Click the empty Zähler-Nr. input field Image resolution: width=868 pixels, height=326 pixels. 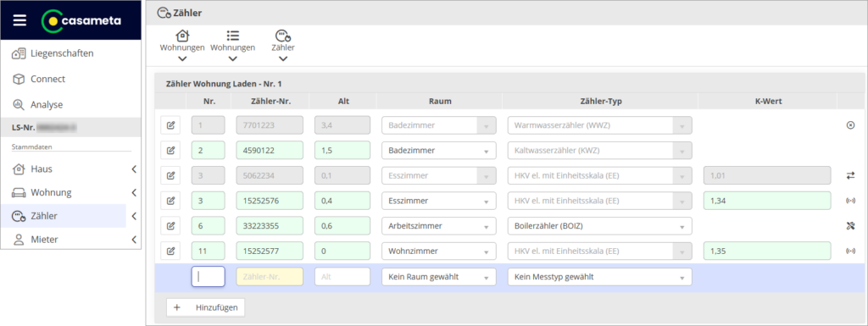tap(270, 277)
